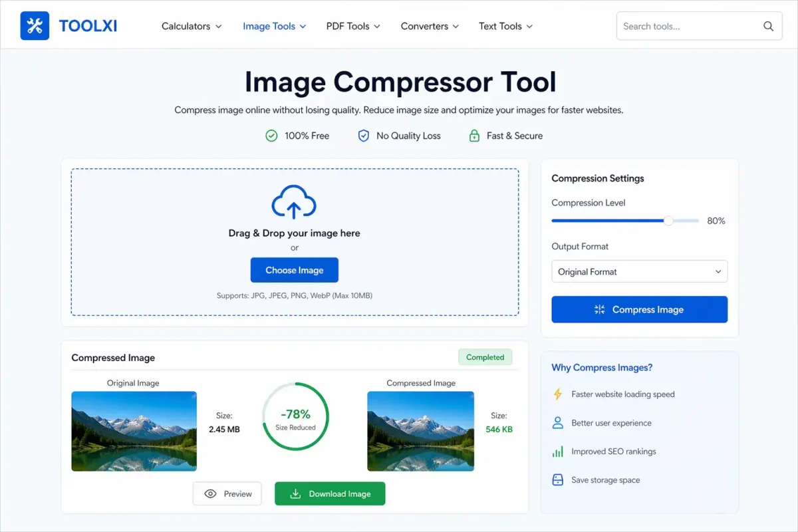Viewport: 798px width, 532px height.
Task: Click the Choose Image button
Action: tap(295, 270)
